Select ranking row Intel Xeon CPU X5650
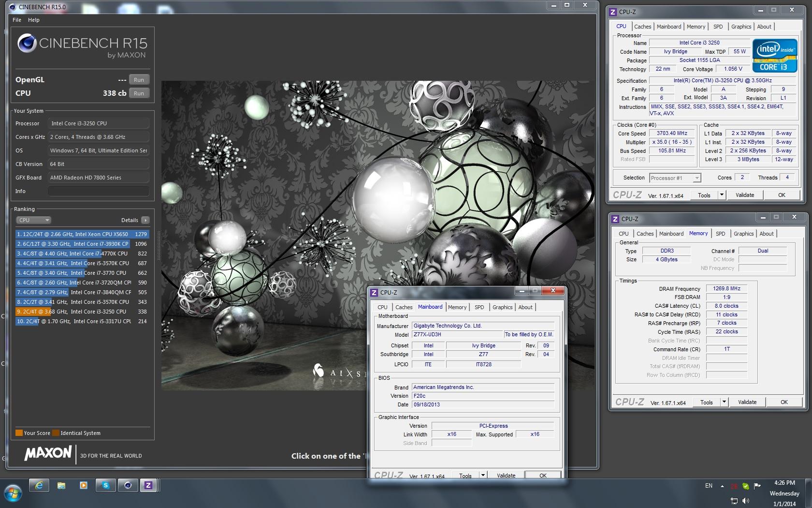Screen dimensions: 812x508 82,234
